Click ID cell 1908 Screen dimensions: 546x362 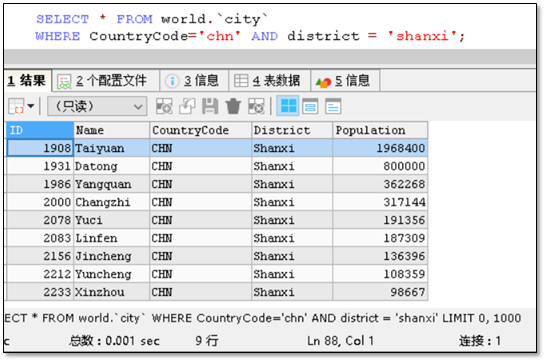click(40, 148)
